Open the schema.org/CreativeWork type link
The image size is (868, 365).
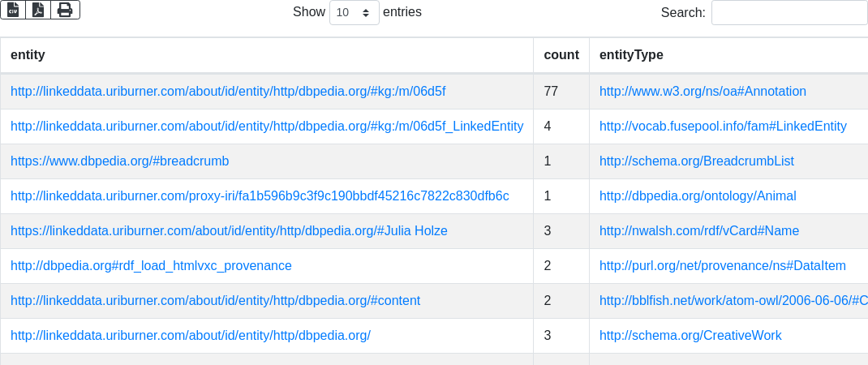click(690, 336)
